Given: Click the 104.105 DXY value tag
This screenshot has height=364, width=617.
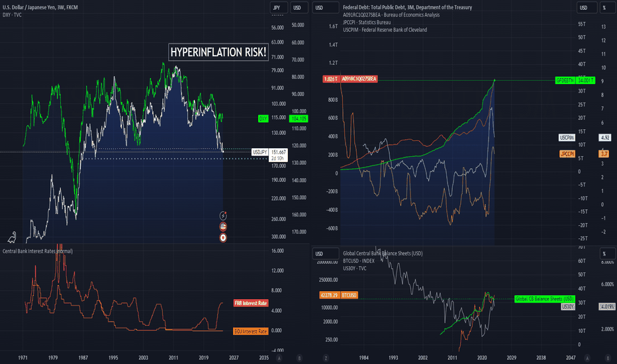Looking at the screenshot, I should tap(299, 118).
